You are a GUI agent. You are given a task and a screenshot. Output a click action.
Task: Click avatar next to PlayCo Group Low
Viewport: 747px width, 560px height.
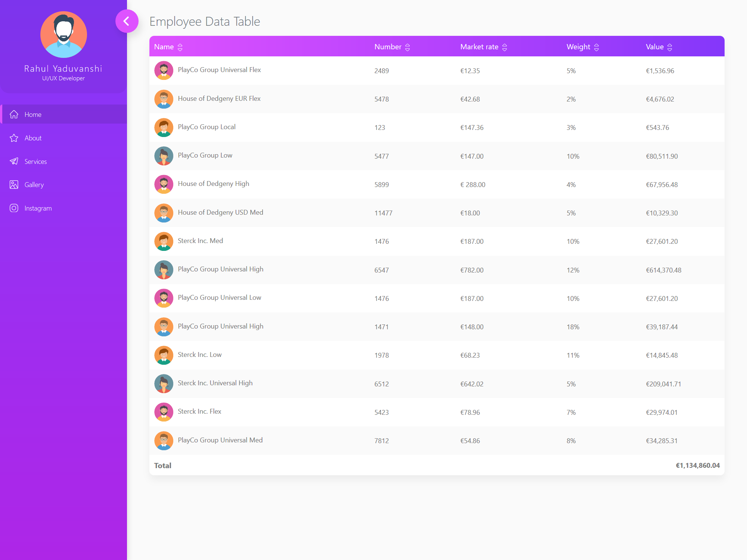click(x=164, y=156)
